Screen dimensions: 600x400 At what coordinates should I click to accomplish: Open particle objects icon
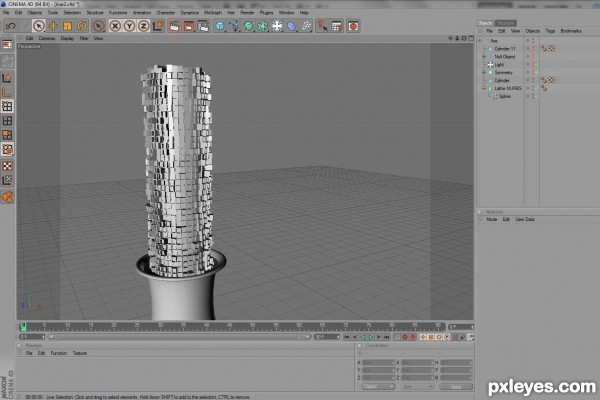point(306,26)
